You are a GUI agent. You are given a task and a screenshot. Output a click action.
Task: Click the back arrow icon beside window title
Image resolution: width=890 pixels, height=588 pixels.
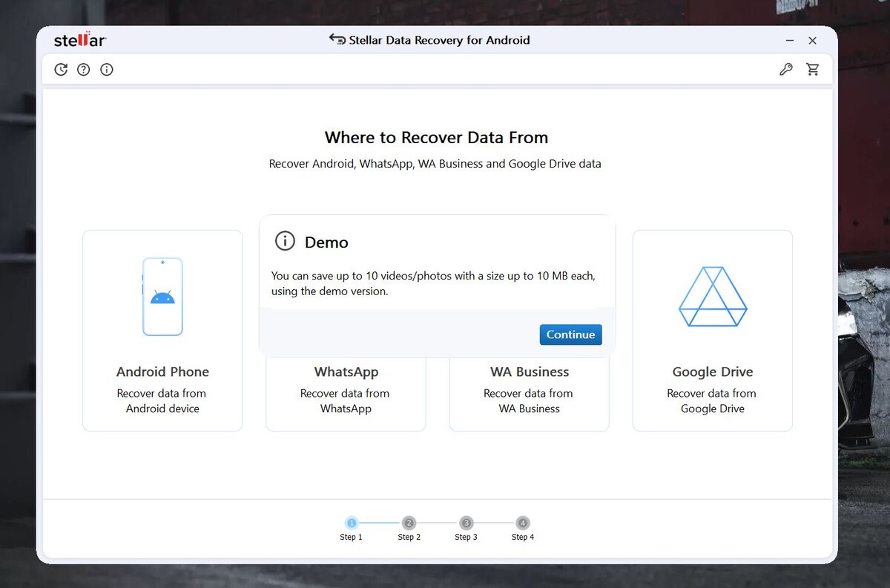pyautogui.click(x=337, y=39)
